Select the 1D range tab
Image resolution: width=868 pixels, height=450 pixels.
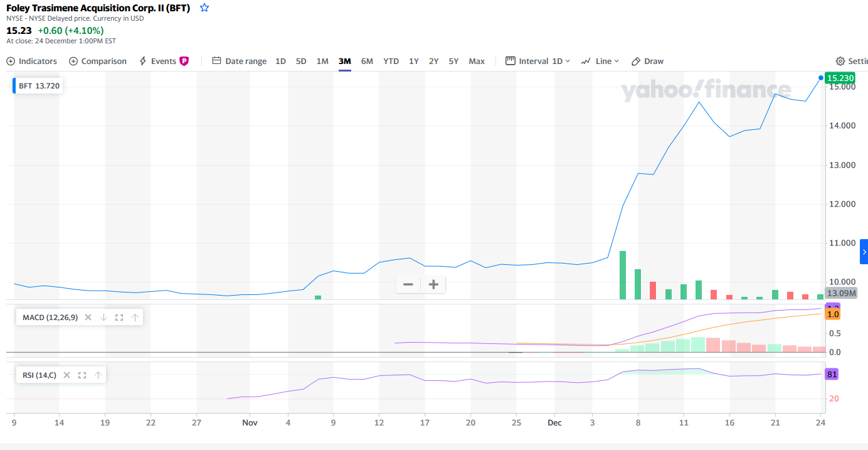[x=280, y=61]
